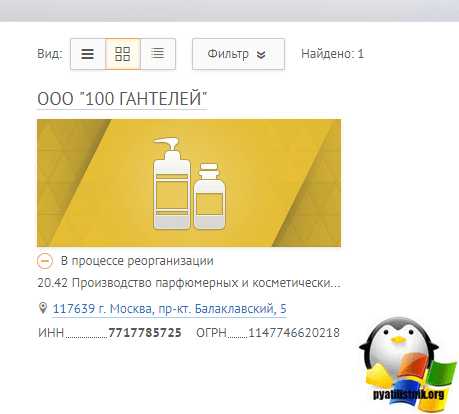Click the Вид: label
This screenshot has width=459, height=414.
coord(50,54)
